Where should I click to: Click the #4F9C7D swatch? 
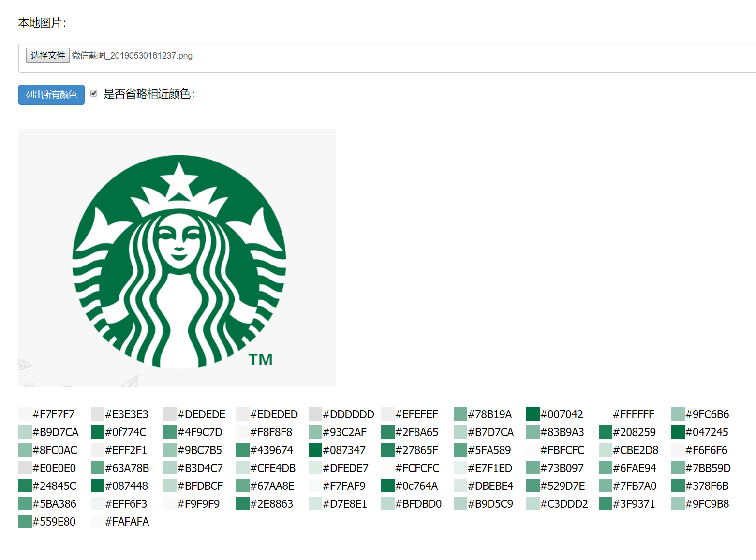(x=170, y=432)
